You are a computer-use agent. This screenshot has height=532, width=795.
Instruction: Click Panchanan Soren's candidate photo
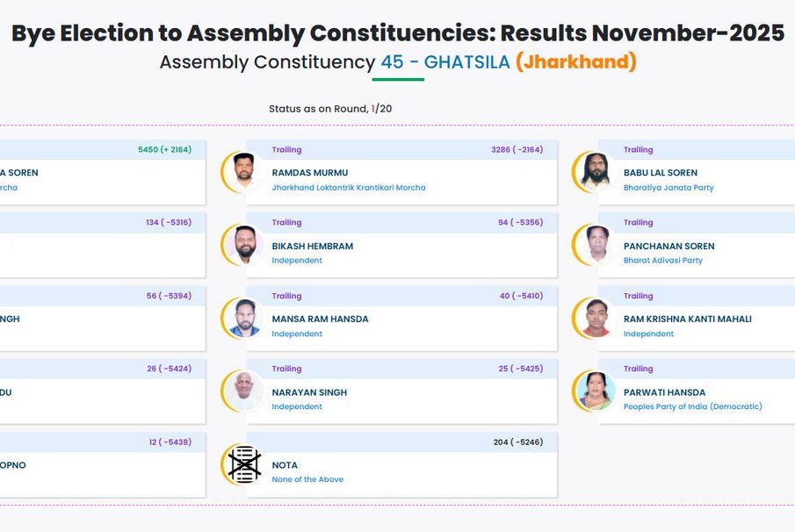pos(595,245)
